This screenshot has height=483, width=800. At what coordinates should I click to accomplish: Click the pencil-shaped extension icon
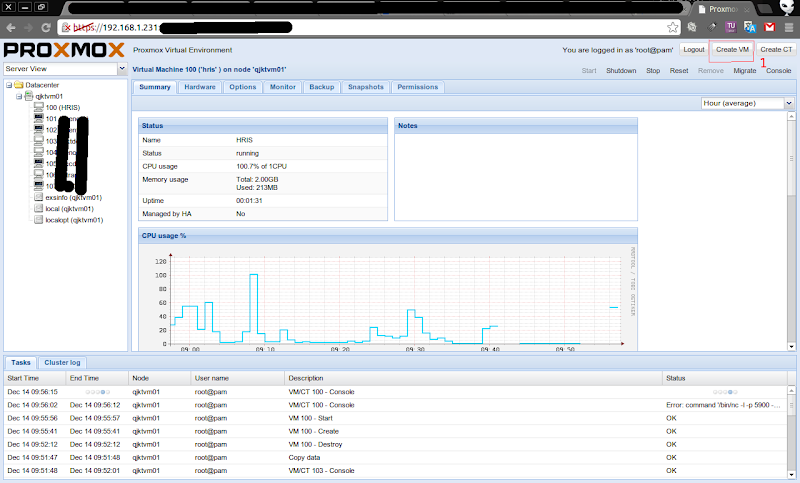(711, 27)
